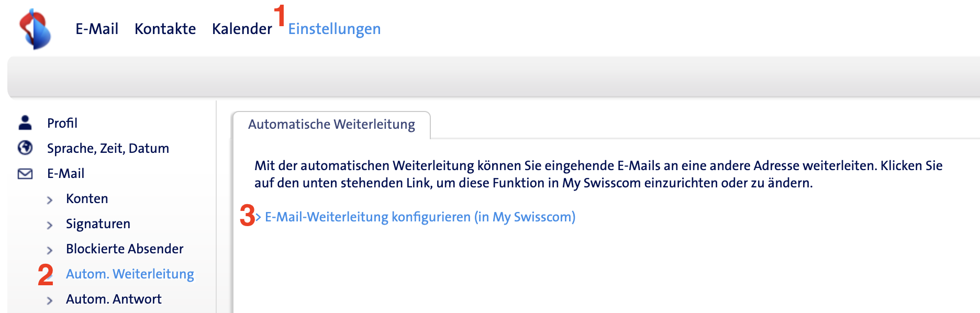Expand the Konten chevron arrow
This screenshot has width=980, height=313.
[50, 200]
